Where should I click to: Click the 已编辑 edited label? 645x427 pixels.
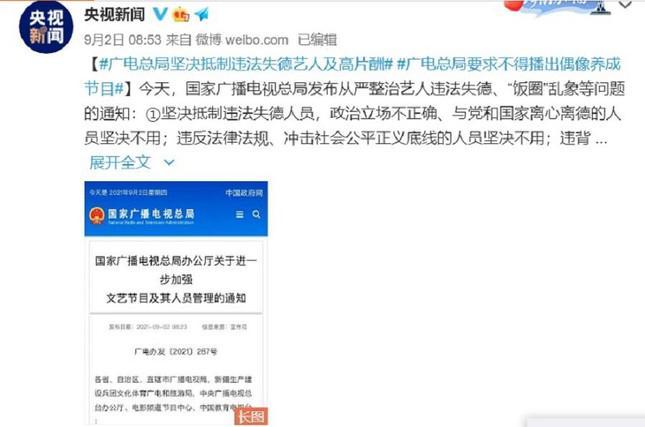317,40
